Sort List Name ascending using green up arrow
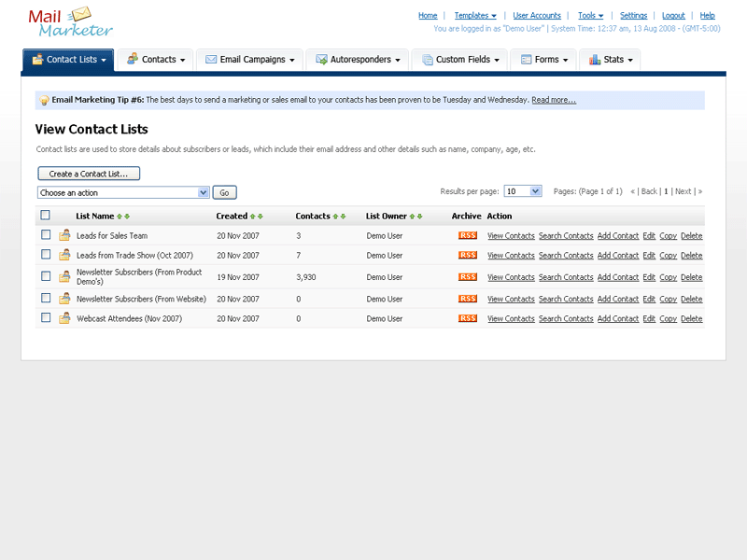 (x=119, y=217)
